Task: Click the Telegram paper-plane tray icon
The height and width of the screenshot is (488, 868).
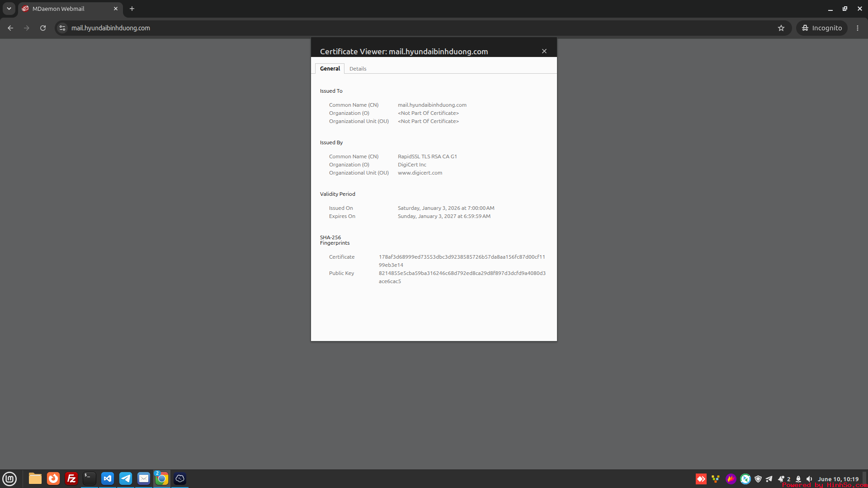Action: pyautogui.click(x=769, y=479)
